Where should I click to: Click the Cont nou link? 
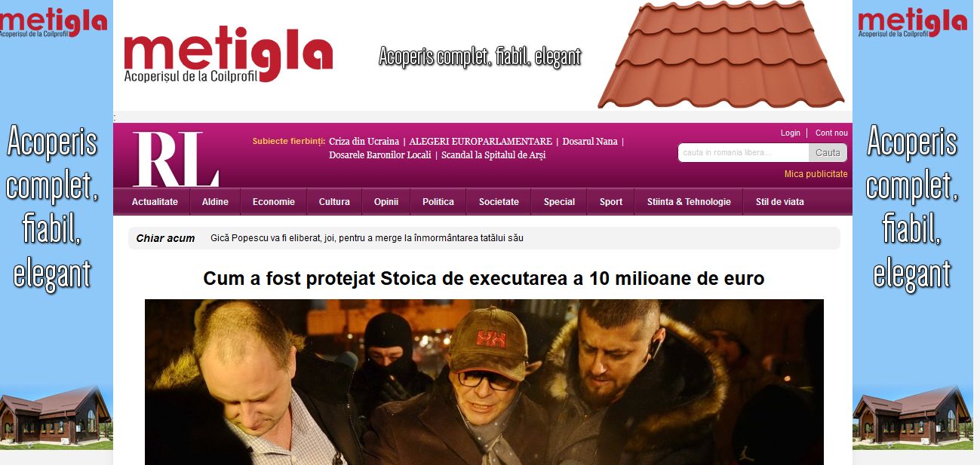(831, 133)
